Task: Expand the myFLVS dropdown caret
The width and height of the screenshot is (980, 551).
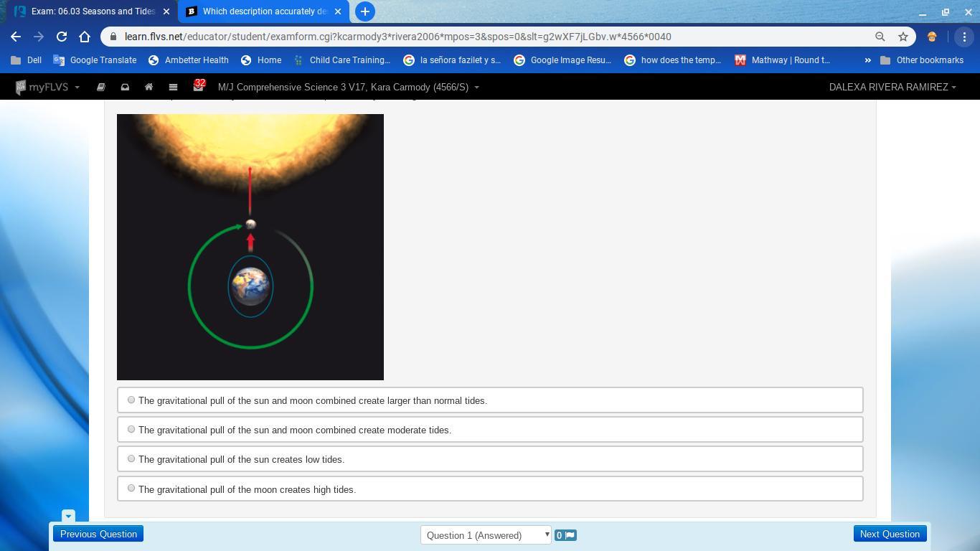Action: pos(77,88)
